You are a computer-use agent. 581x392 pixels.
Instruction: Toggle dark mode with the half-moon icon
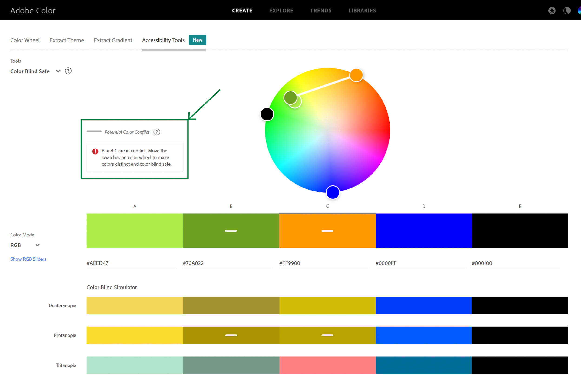(x=567, y=10)
